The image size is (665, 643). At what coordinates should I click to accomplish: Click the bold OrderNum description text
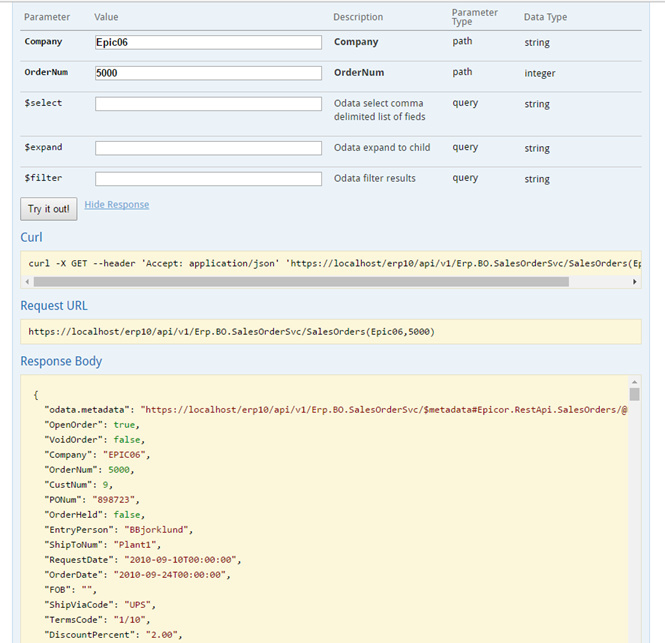359,73
